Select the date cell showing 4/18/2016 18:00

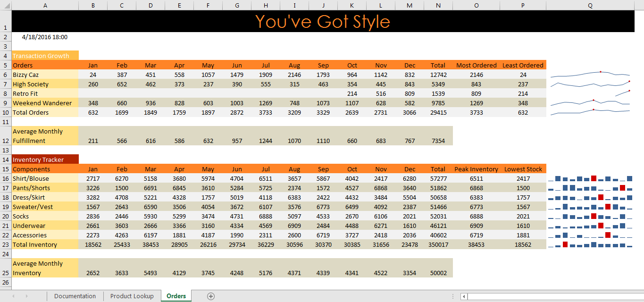(x=45, y=37)
